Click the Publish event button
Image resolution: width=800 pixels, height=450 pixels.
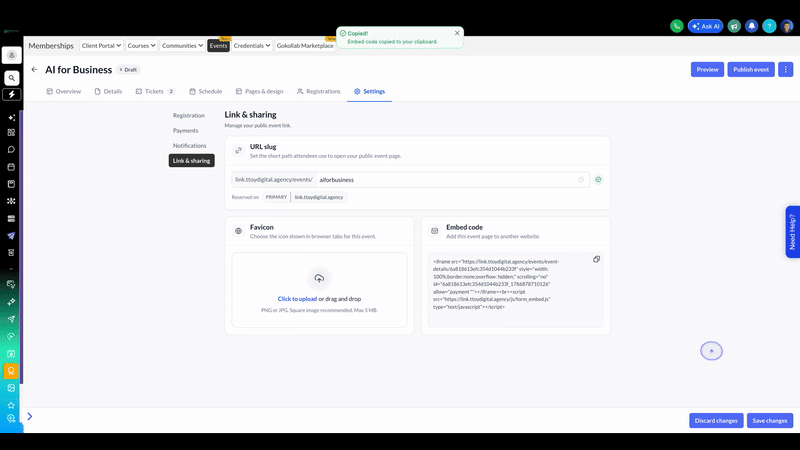coord(751,69)
